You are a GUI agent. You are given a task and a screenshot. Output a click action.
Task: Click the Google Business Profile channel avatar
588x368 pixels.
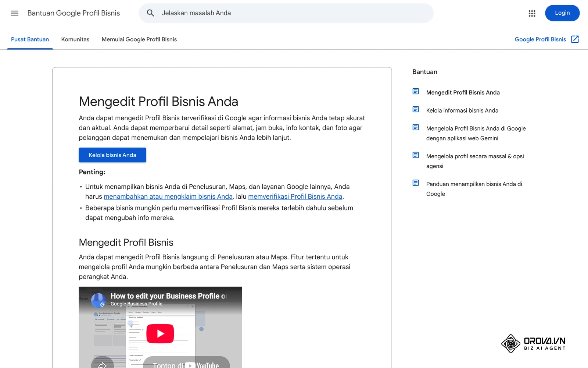pos(98,300)
